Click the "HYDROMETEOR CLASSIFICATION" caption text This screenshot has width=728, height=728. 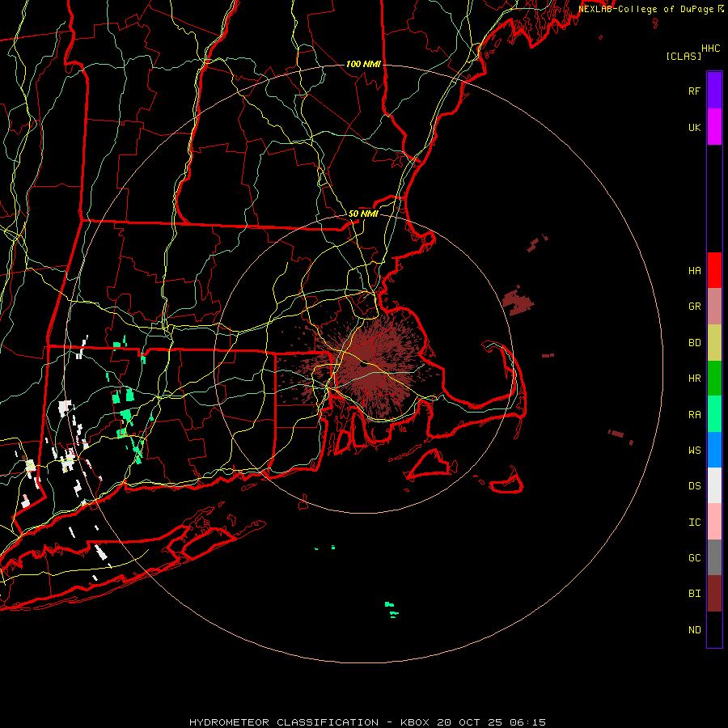pos(284,722)
